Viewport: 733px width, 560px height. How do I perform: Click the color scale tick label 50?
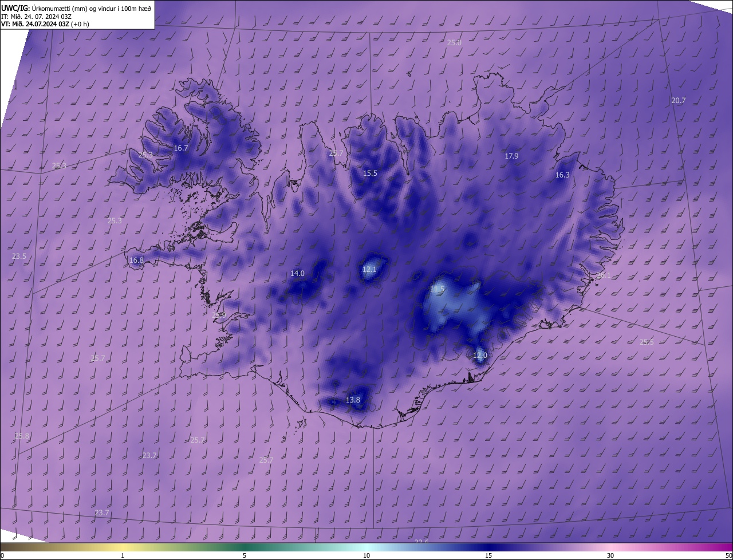coord(728,555)
